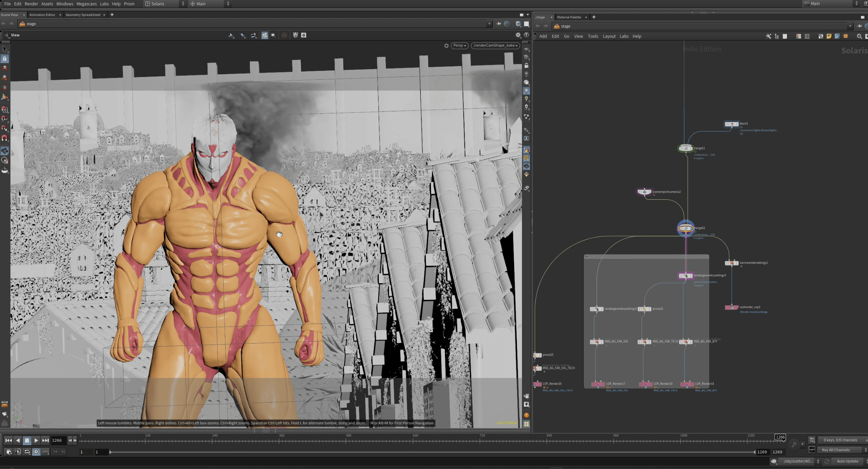The image size is (868, 469).
Task: Switch to the Animation Editor tab
Action: tap(42, 15)
